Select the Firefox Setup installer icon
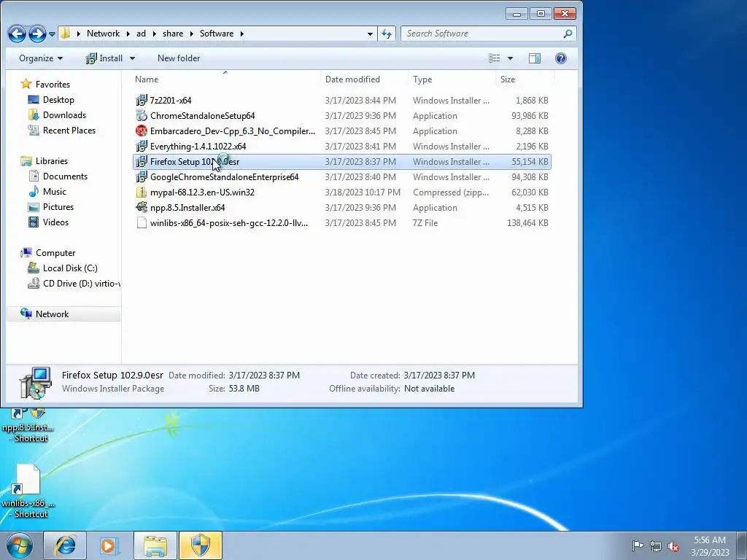Image resolution: width=747 pixels, height=560 pixels. click(142, 161)
